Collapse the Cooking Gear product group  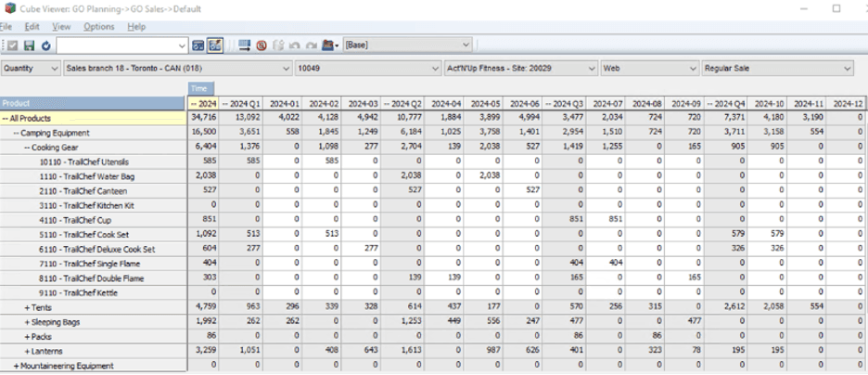pyautogui.click(x=29, y=147)
